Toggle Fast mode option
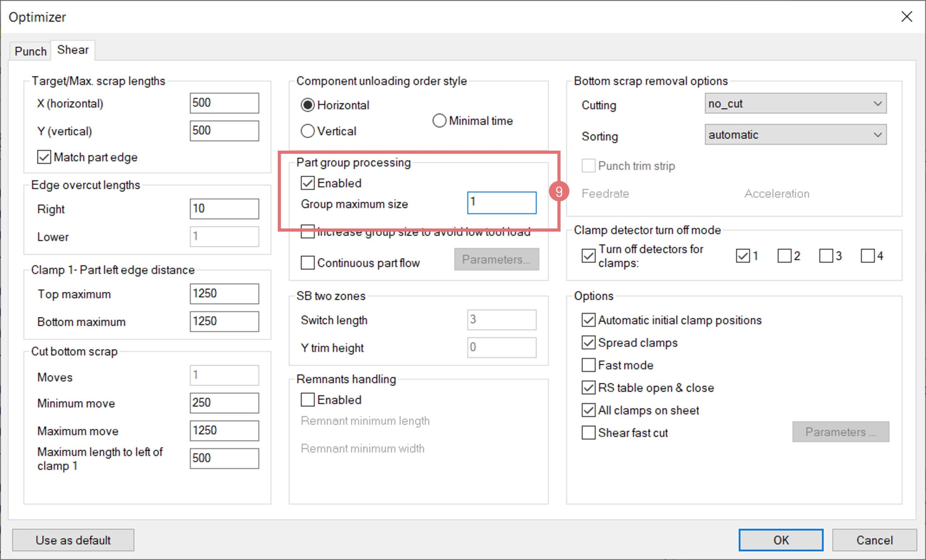This screenshot has width=926, height=560. click(588, 365)
